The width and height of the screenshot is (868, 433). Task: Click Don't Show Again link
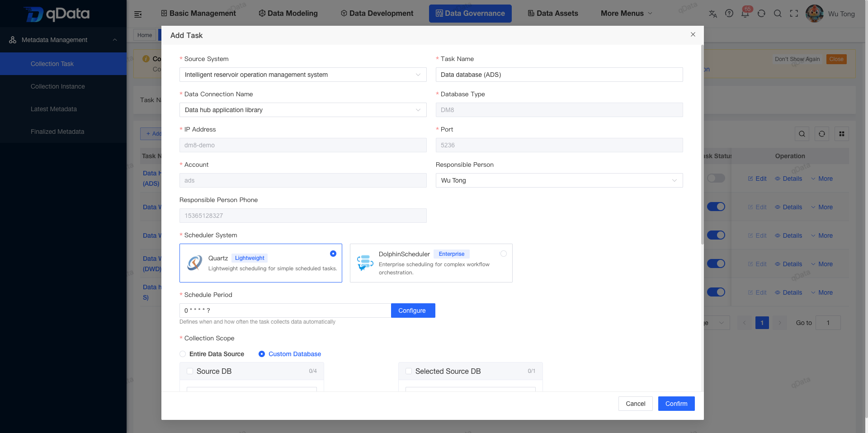[797, 59]
